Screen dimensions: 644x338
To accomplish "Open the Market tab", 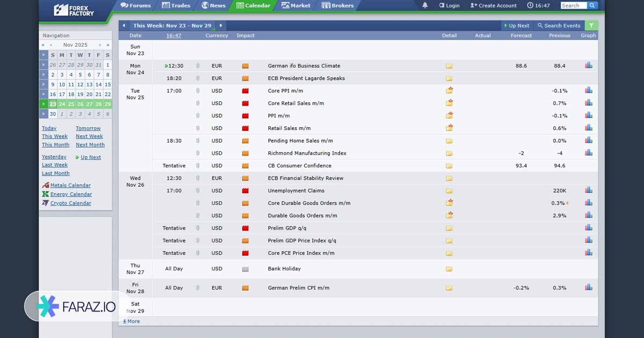I will pos(296,5).
